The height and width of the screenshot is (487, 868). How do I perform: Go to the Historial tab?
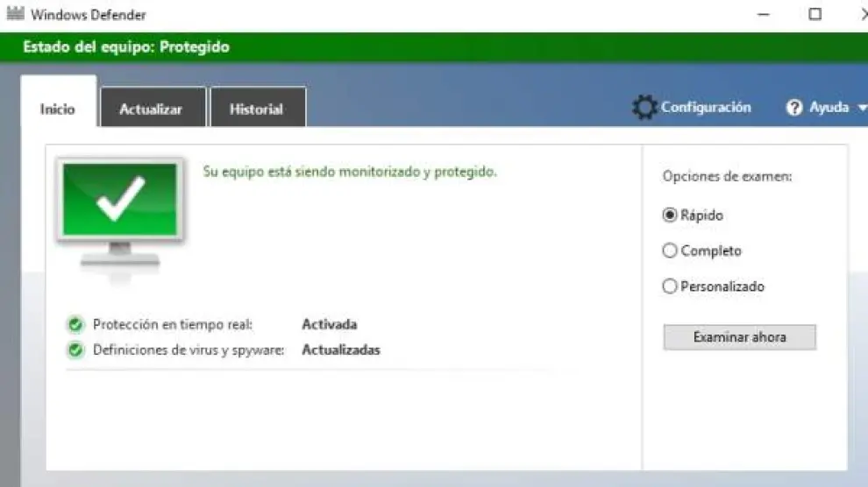point(256,109)
